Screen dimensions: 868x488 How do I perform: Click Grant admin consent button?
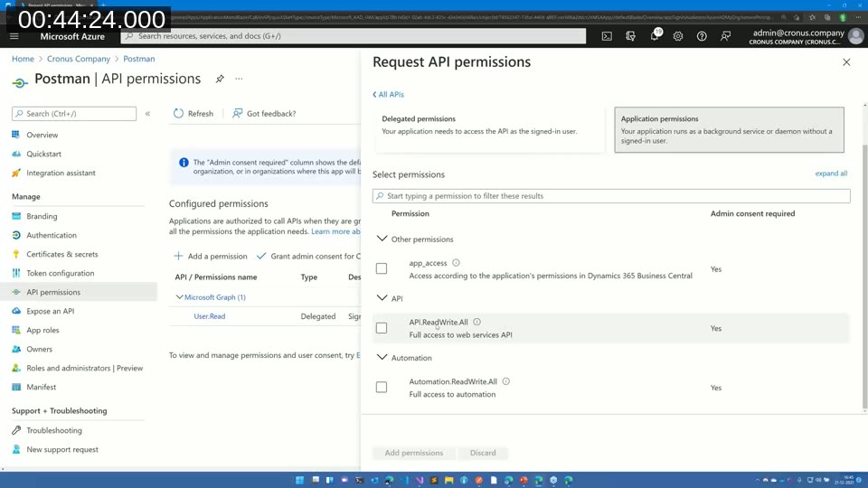click(x=309, y=256)
